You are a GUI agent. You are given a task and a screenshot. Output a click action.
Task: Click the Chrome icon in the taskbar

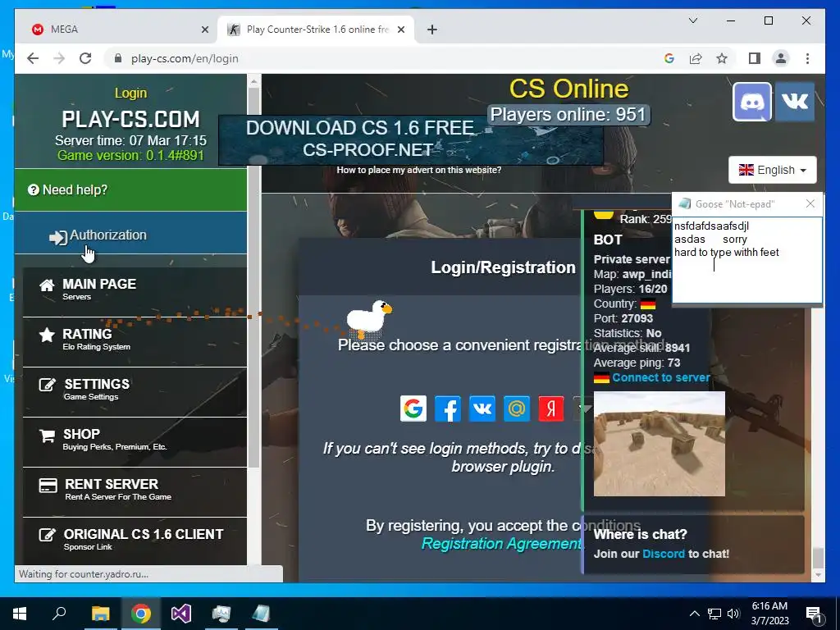[140, 614]
